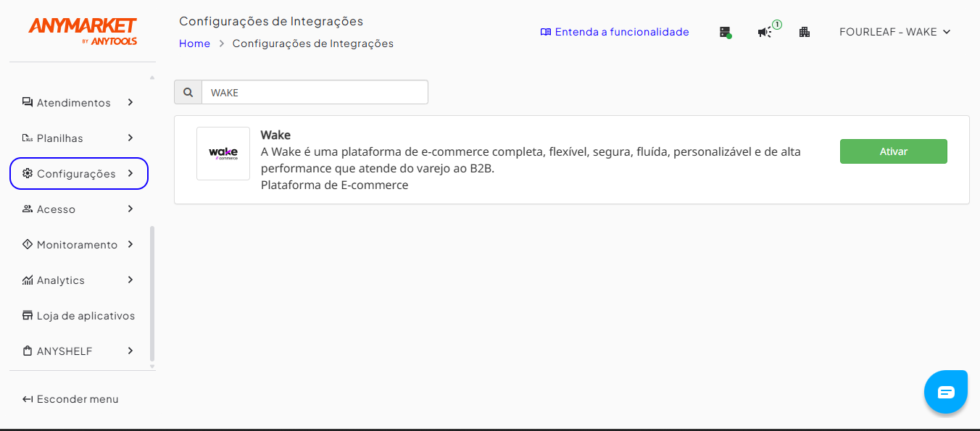Open the Entenda a funcionalidade link
This screenshot has height=431, width=980.
[615, 32]
